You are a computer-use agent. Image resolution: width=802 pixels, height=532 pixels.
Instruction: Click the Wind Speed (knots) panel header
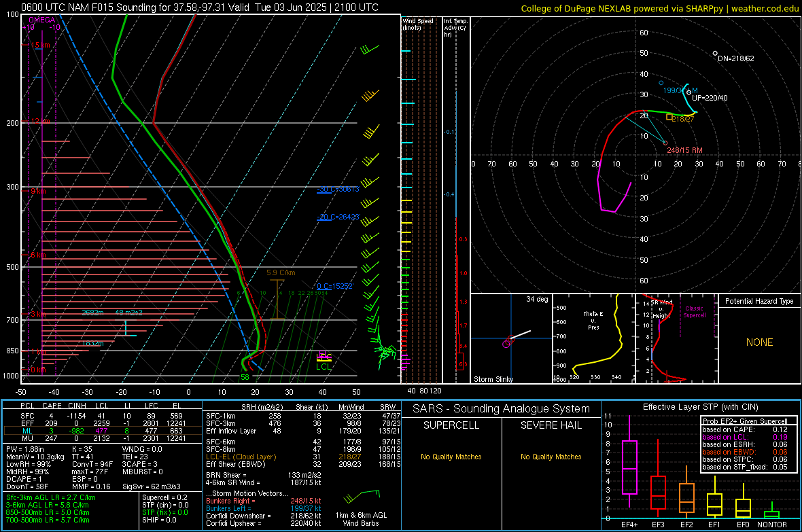tap(418, 24)
